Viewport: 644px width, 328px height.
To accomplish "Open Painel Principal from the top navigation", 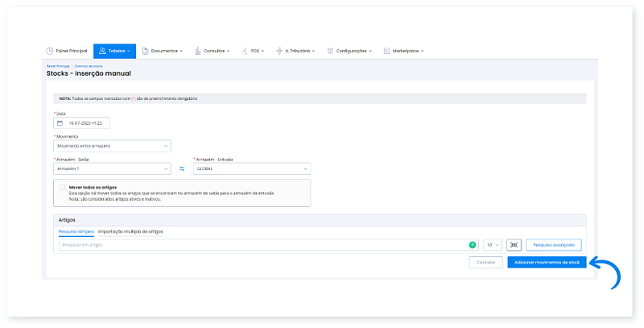I will tap(66, 51).
